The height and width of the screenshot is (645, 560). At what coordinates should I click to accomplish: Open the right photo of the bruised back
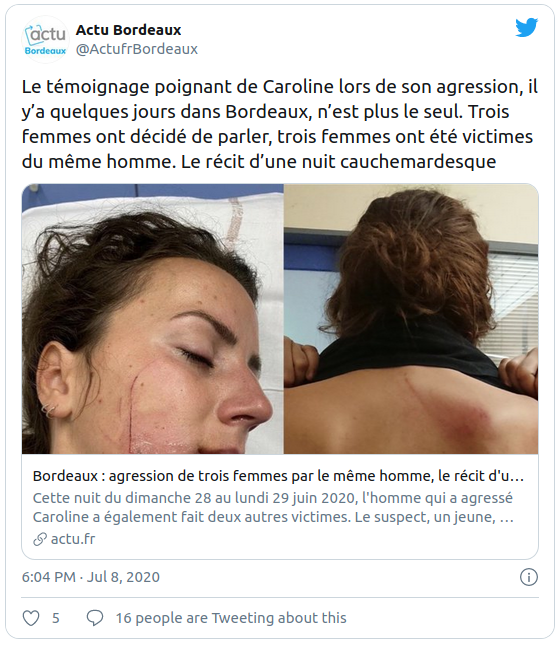[x=411, y=319]
